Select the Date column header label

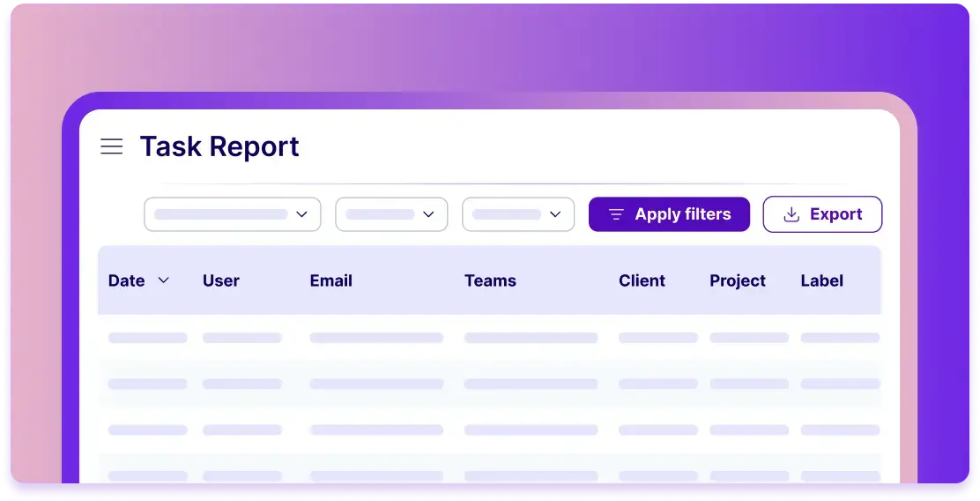126,280
